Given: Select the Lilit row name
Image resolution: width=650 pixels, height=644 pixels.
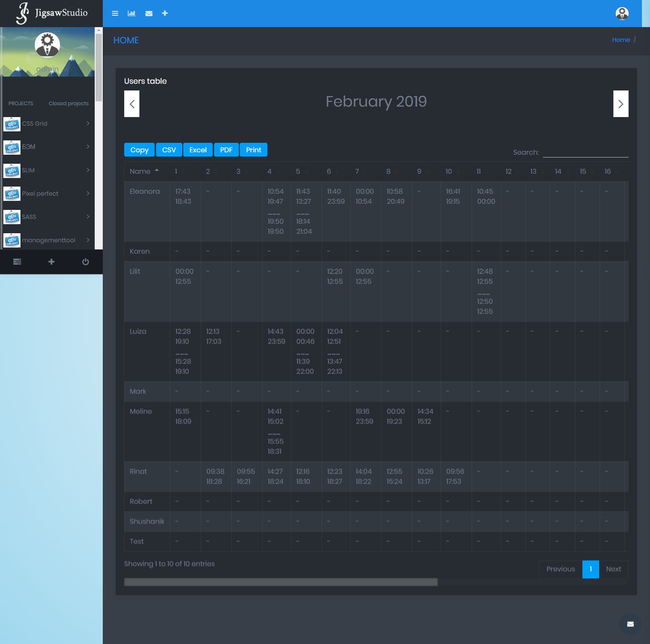Looking at the screenshot, I should [x=135, y=271].
